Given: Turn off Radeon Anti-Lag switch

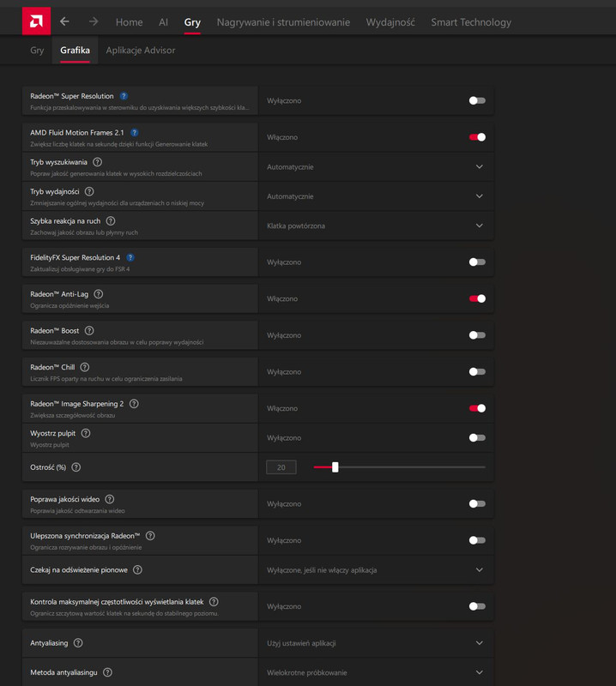Looking at the screenshot, I should (477, 298).
